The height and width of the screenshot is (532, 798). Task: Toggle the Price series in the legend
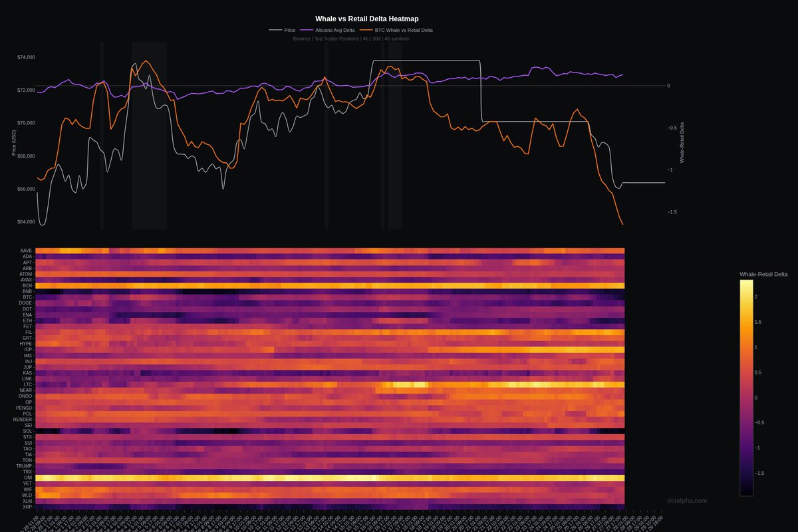[283, 30]
